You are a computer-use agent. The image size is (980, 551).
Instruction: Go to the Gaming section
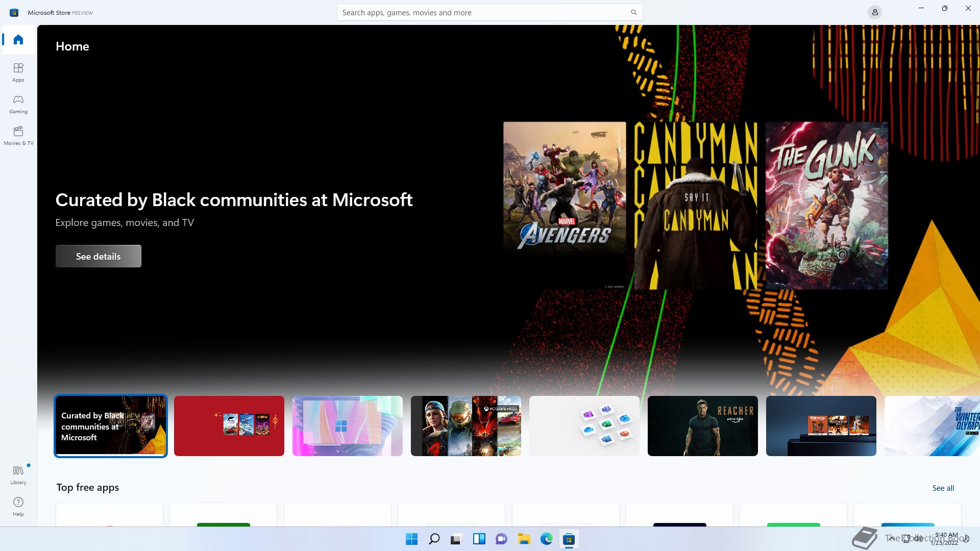[18, 104]
